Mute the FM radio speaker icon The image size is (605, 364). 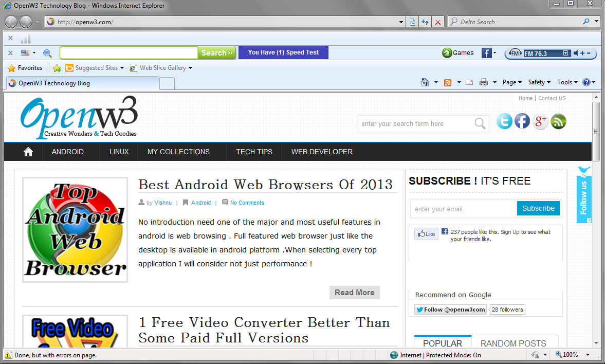pyautogui.click(x=575, y=53)
